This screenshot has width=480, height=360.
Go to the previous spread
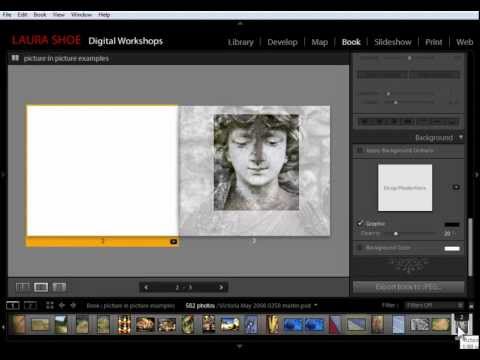tap(146, 287)
